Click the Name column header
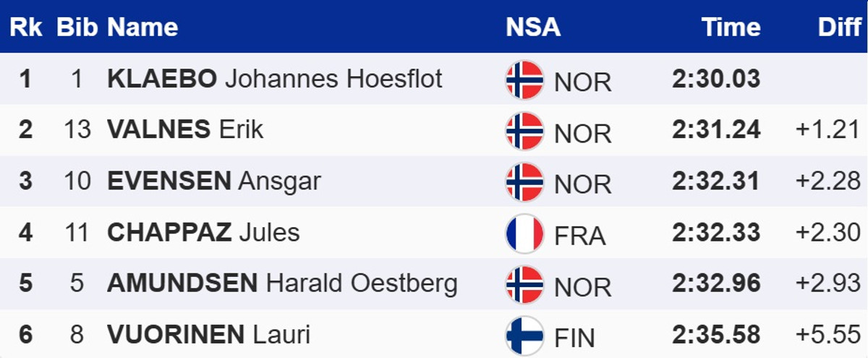 (142, 27)
